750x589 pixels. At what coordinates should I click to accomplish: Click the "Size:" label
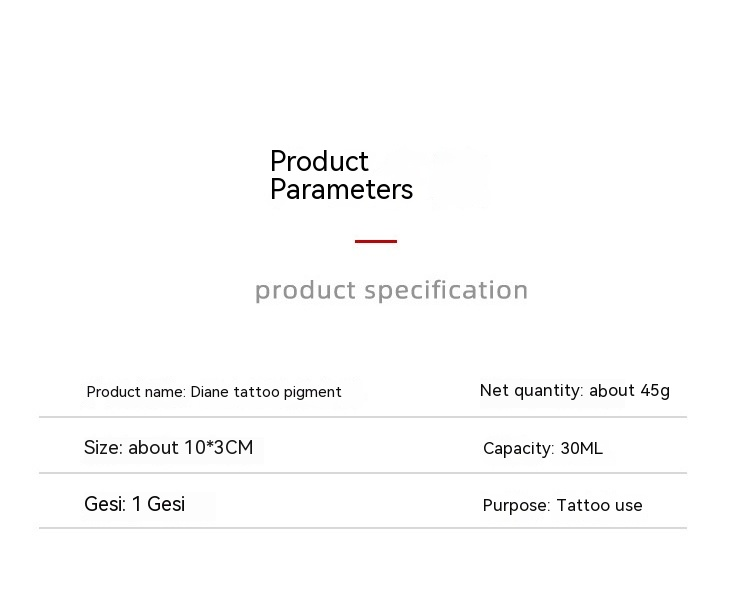(103, 448)
